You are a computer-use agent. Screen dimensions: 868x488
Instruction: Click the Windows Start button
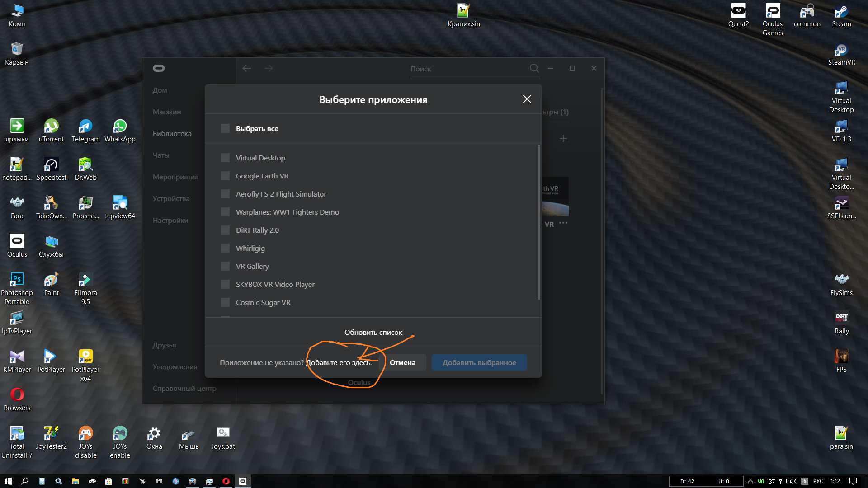[x=8, y=481]
